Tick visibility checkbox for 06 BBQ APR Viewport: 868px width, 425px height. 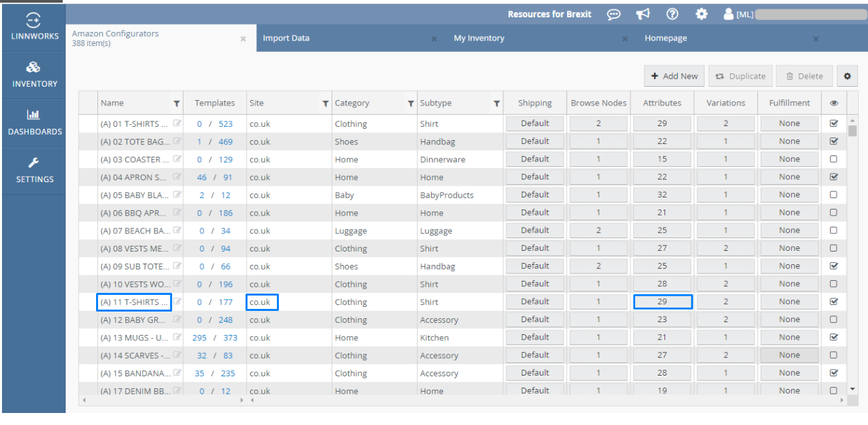coord(833,213)
